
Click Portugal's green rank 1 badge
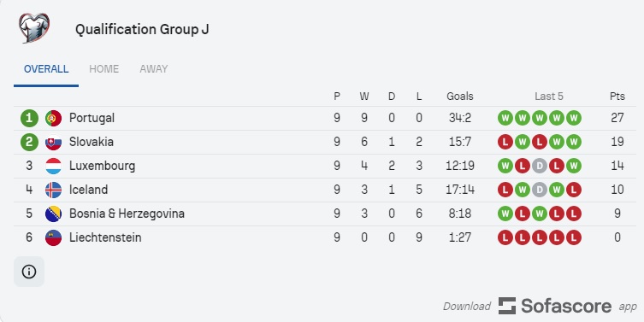point(29,118)
